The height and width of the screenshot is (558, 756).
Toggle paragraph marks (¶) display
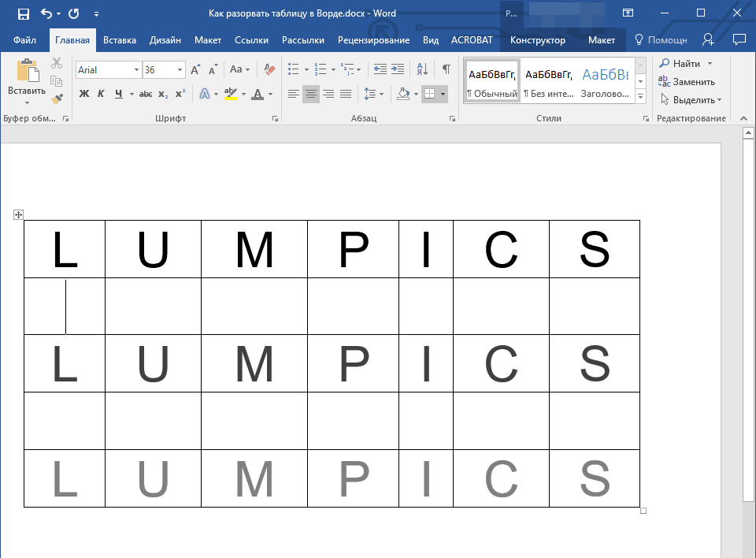[x=446, y=70]
